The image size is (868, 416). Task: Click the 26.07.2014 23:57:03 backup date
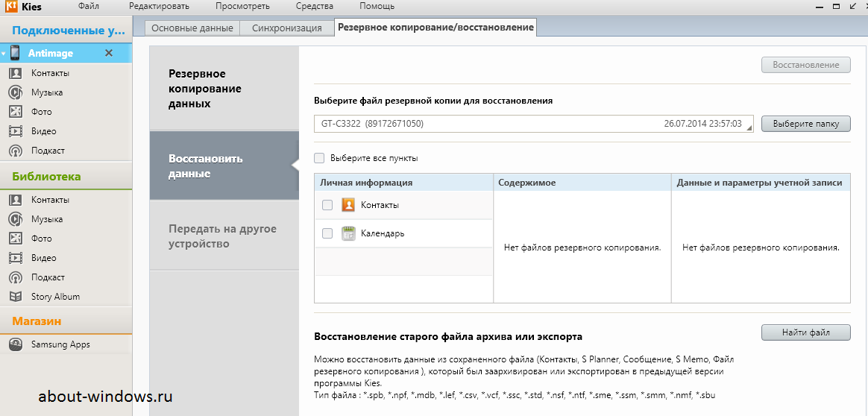click(x=702, y=124)
